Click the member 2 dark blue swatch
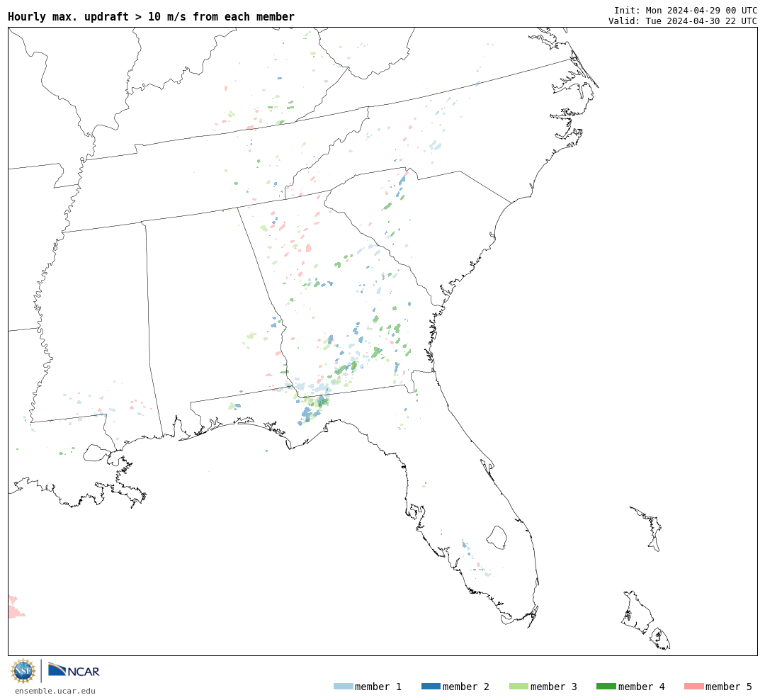Viewport: 765px width, 700px height. click(431, 687)
